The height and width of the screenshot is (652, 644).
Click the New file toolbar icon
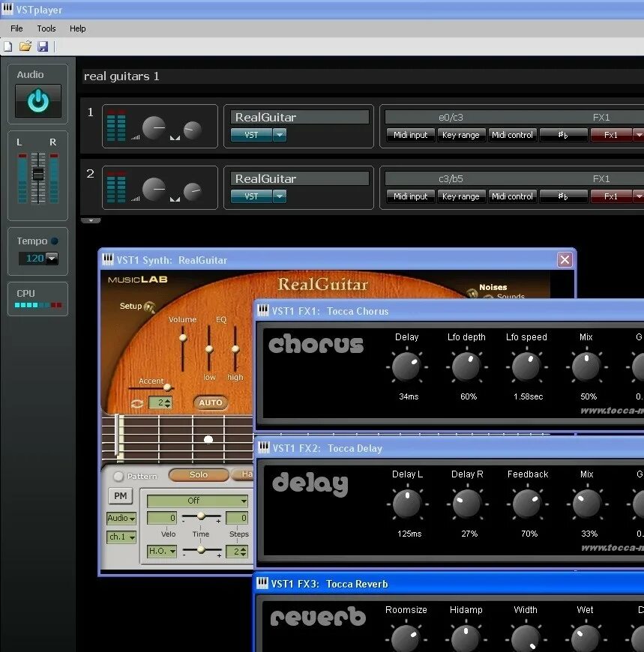click(x=8, y=46)
